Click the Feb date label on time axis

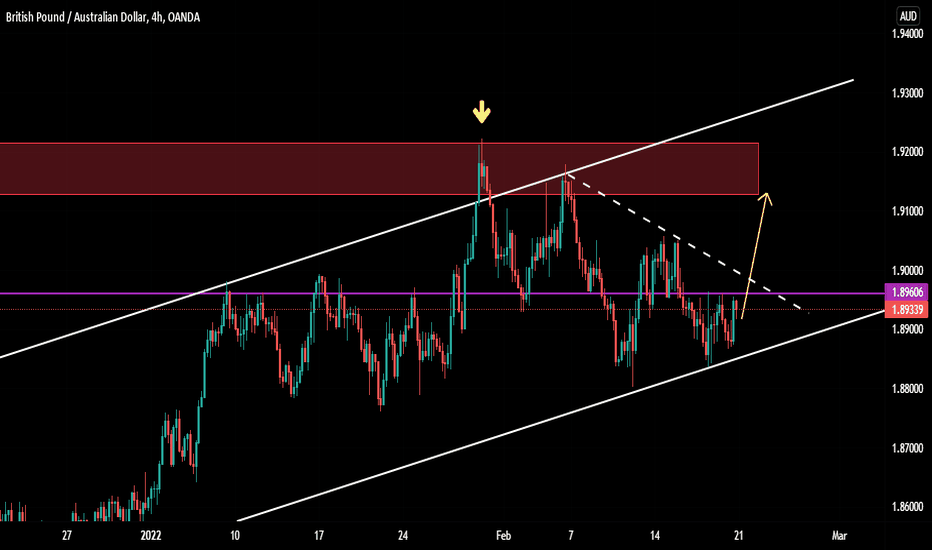(x=503, y=536)
